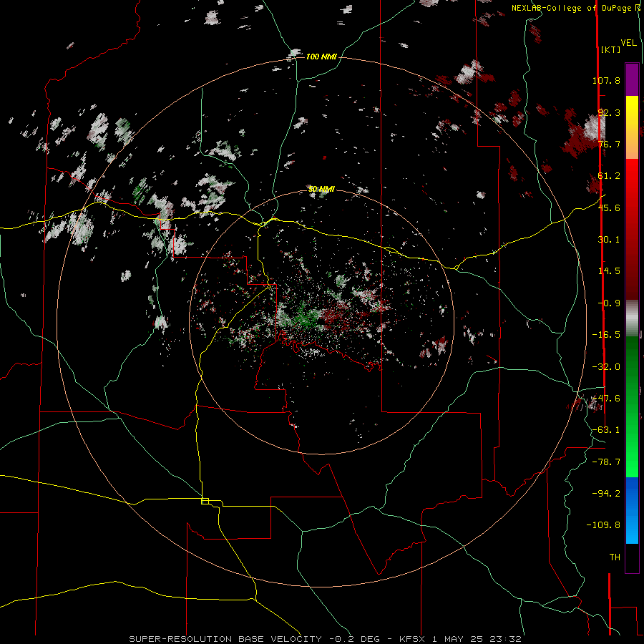Viewport: 644px width, 644px height.
Task: Pick the blue segment of the velocity color bar
Action: pos(632,510)
